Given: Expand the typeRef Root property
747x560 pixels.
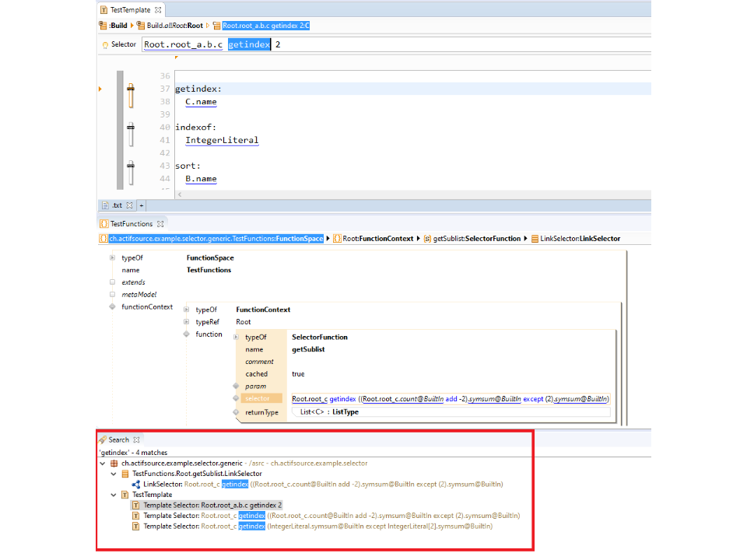Looking at the screenshot, I should [x=186, y=322].
